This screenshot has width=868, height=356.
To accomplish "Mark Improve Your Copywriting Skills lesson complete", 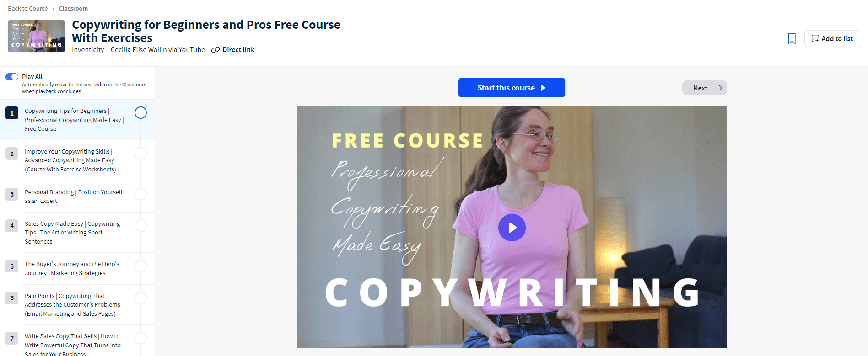I will (x=141, y=153).
